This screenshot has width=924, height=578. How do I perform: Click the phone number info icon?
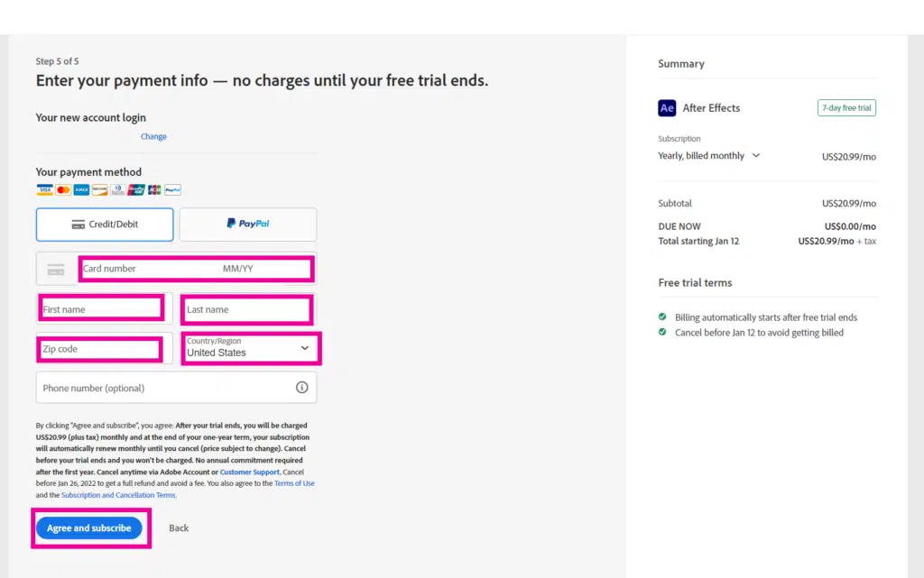point(301,388)
